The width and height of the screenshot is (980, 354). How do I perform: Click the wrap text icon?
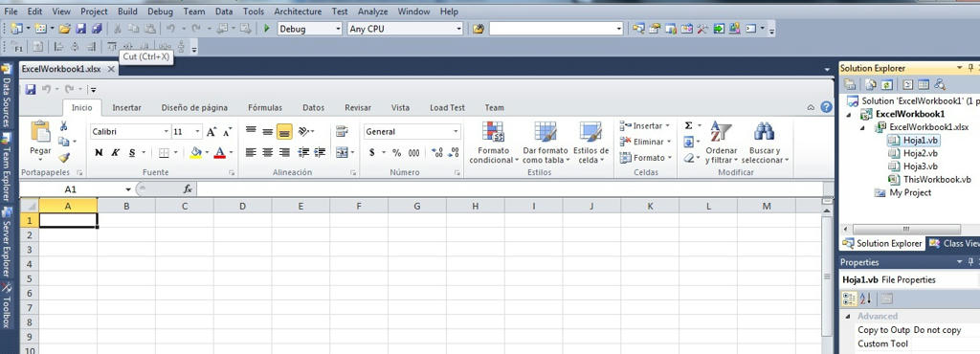pos(342,131)
